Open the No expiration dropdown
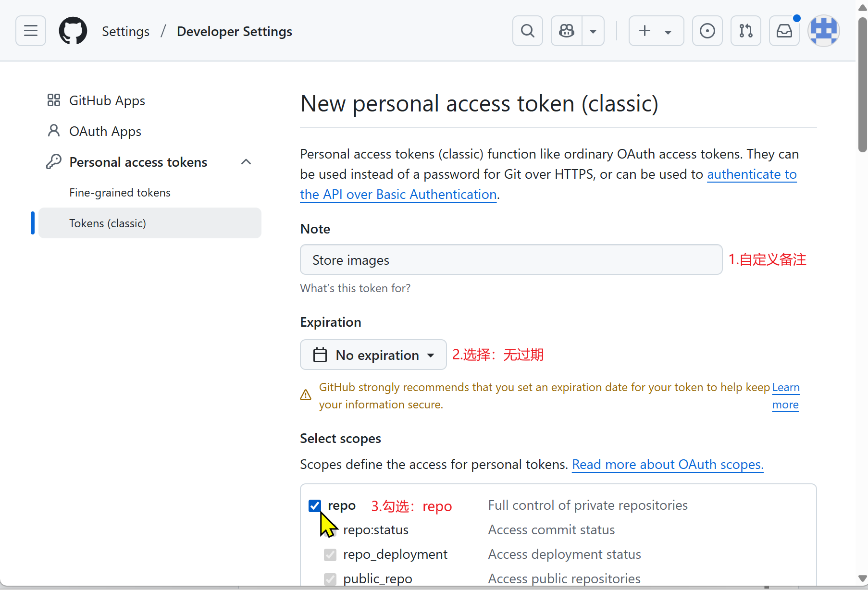The image size is (868, 590). click(x=373, y=355)
